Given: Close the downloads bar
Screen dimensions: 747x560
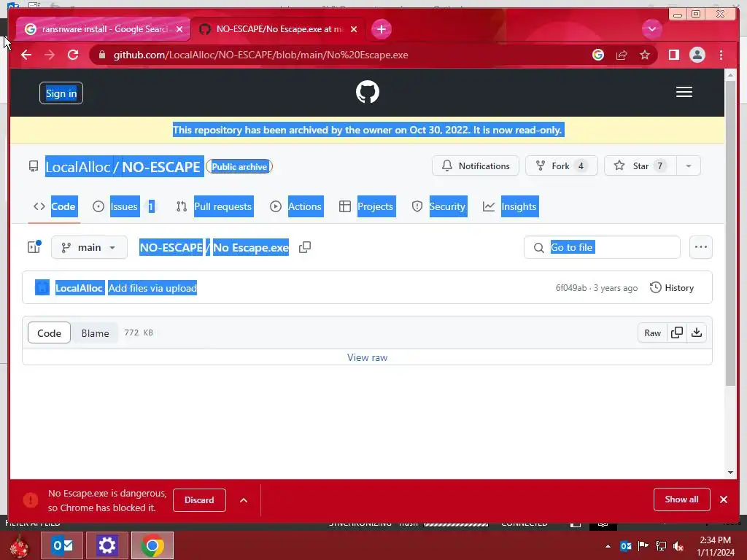Looking at the screenshot, I should (x=724, y=499).
